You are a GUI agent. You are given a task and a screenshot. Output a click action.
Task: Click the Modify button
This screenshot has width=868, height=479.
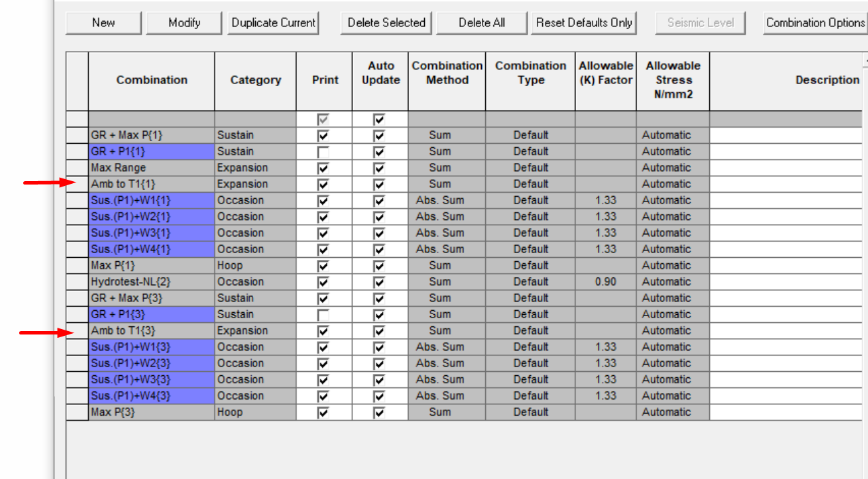point(184,22)
